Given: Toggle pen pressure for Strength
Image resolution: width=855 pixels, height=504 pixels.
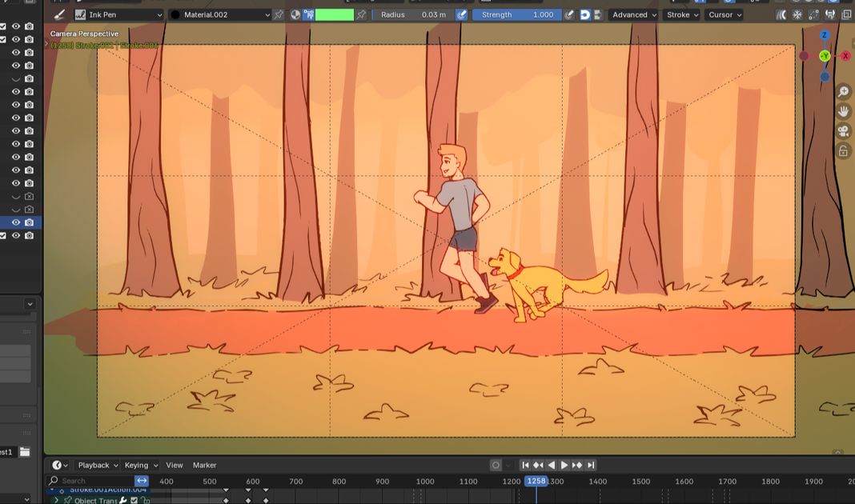Looking at the screenshot, I should [568, 14].
